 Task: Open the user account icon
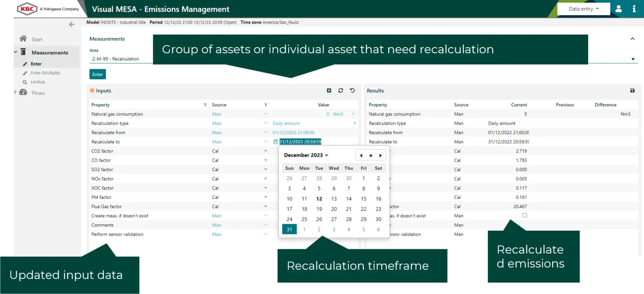(x=619, y=9)
